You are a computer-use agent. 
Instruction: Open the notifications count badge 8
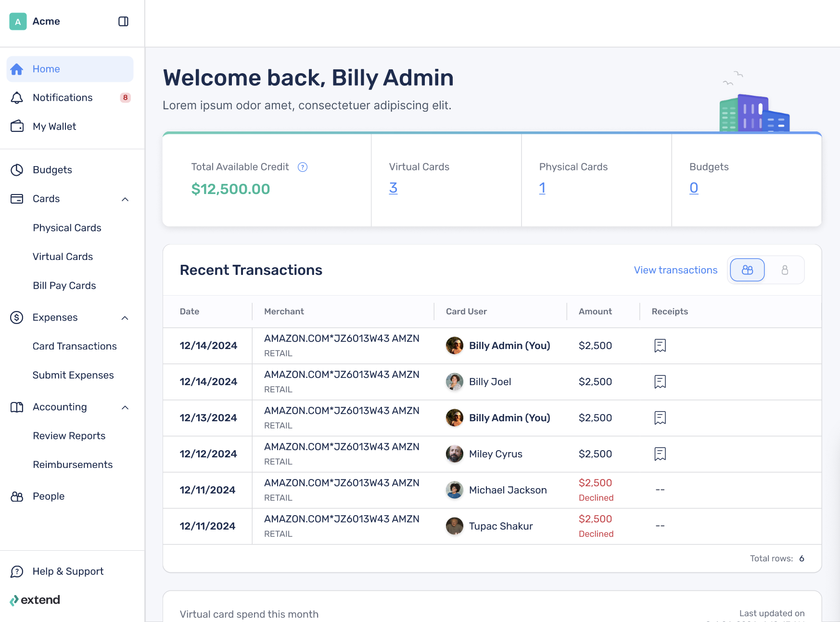125,98
